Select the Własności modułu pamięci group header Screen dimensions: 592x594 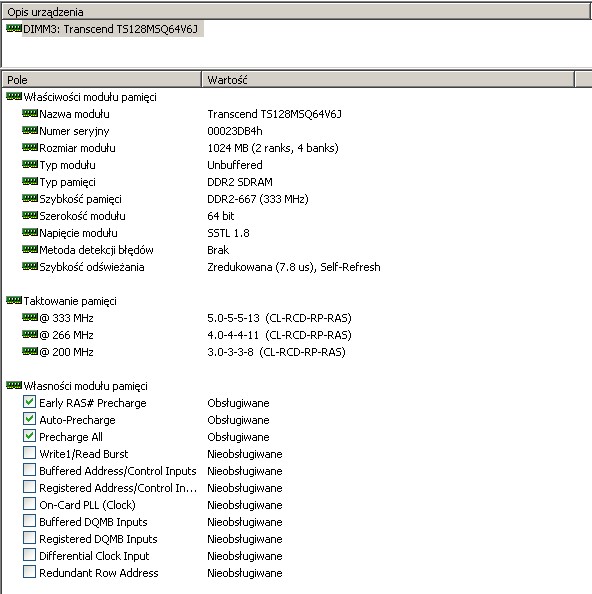point(86,386)
